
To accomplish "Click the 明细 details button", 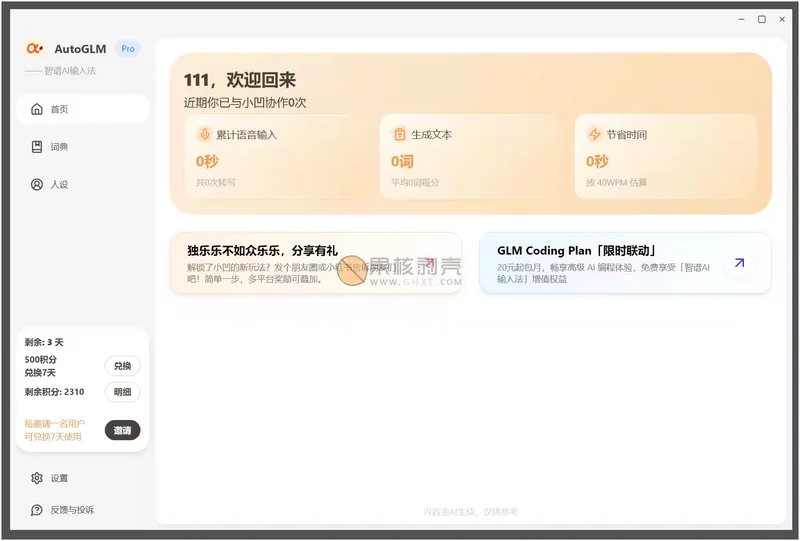I will click(x=122, y=392).
